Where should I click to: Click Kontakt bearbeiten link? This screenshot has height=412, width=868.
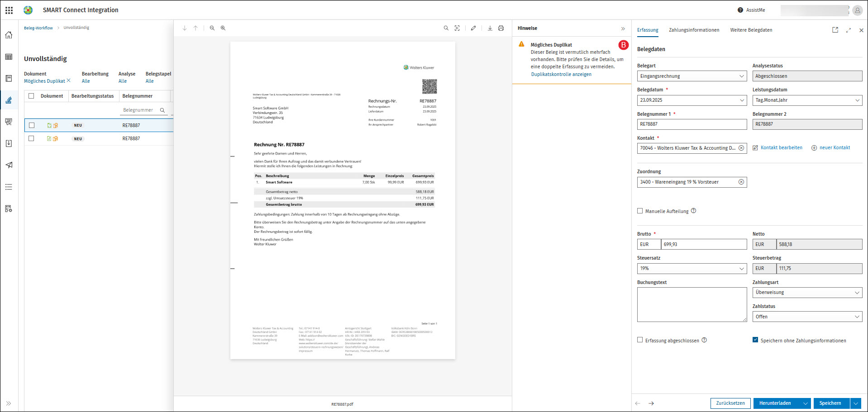coord(777,147)
